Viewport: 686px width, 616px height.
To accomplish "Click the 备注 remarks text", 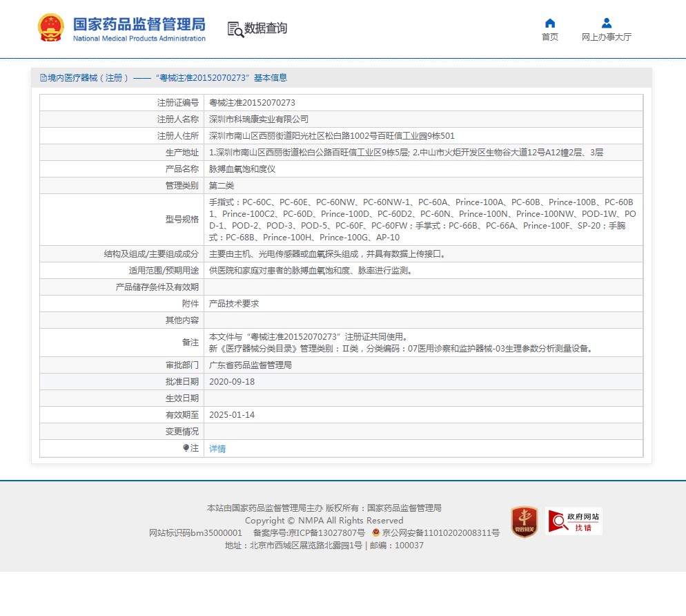I will [401, 343].
